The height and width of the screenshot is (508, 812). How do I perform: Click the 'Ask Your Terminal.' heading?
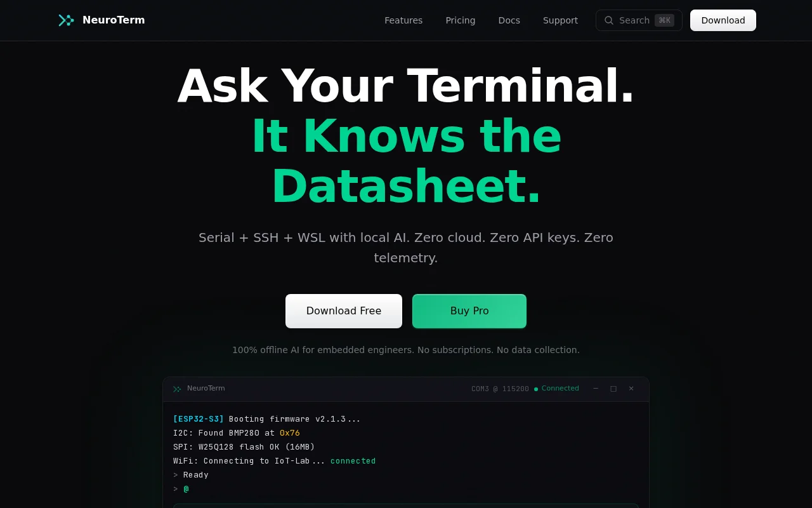click(406, 86)
